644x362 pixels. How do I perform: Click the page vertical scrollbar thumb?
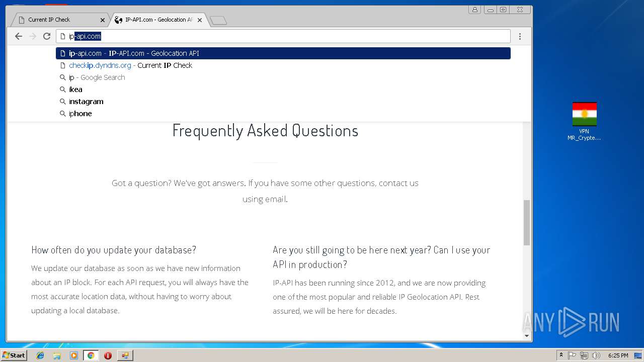coord(527,222)
